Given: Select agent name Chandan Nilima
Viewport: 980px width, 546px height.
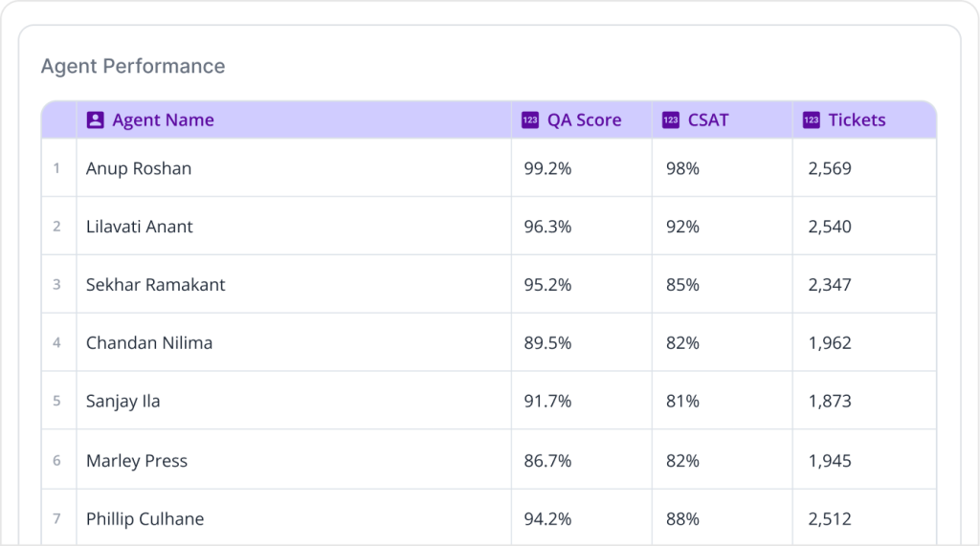Looking at the screenshot, I should tap(149, 343).
